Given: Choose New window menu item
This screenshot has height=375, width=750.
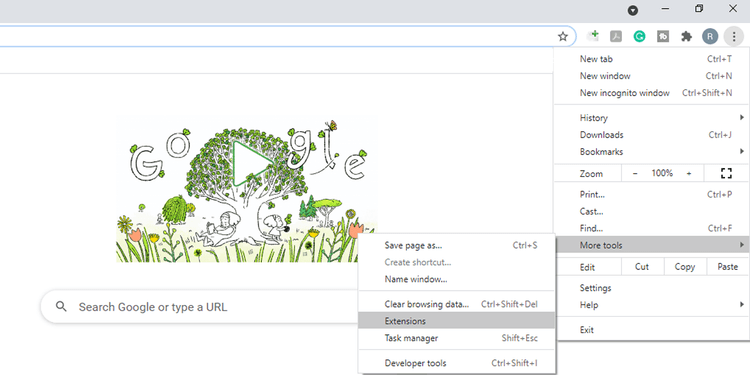Looking at the screenshot, I should click(x=652, y=76).
